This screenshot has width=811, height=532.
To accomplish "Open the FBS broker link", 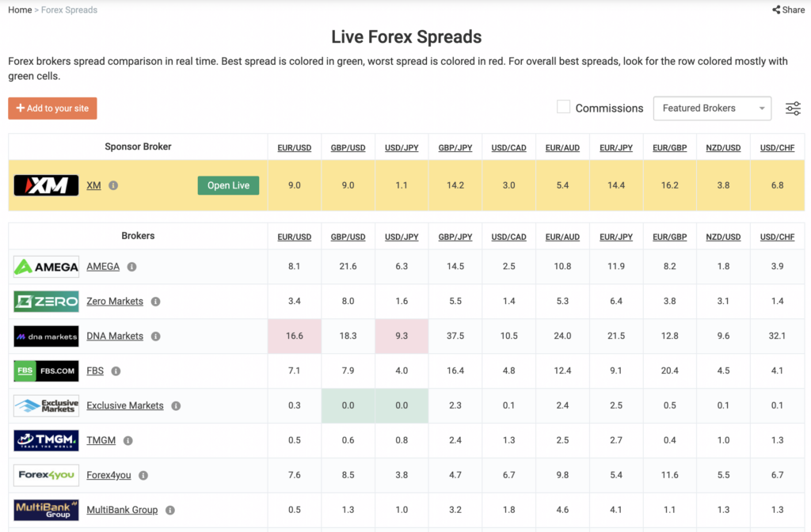I will (x=95, y=370).
